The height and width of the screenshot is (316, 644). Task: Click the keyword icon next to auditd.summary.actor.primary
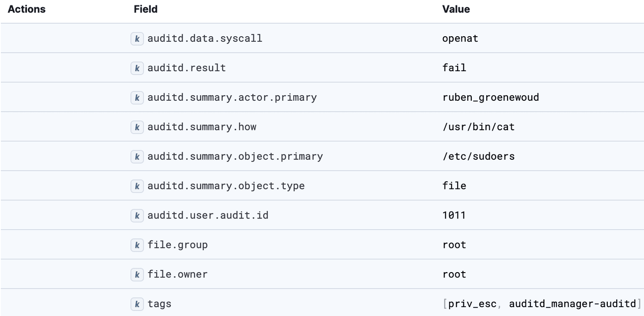[137, 98]
